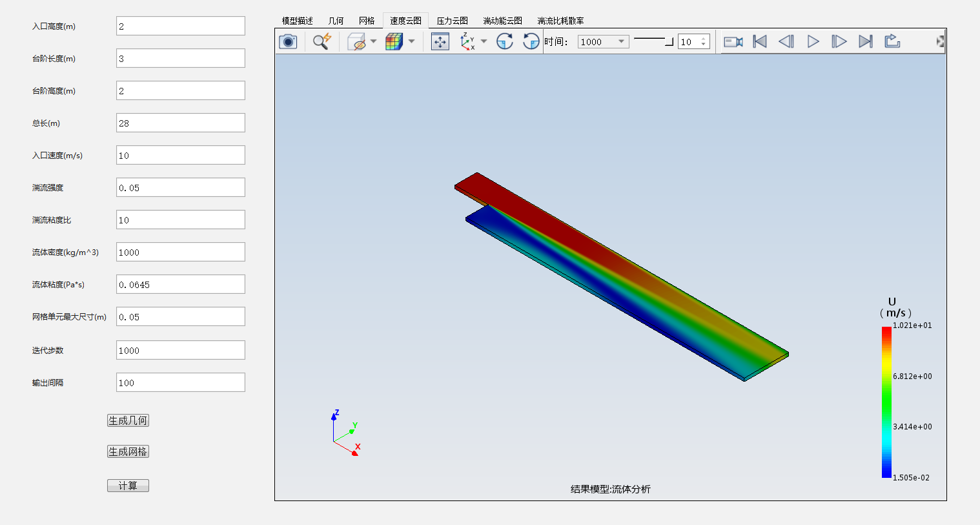Jump to first frame
The height and width of the screenshot is (525, 980).
click(760, 42)
